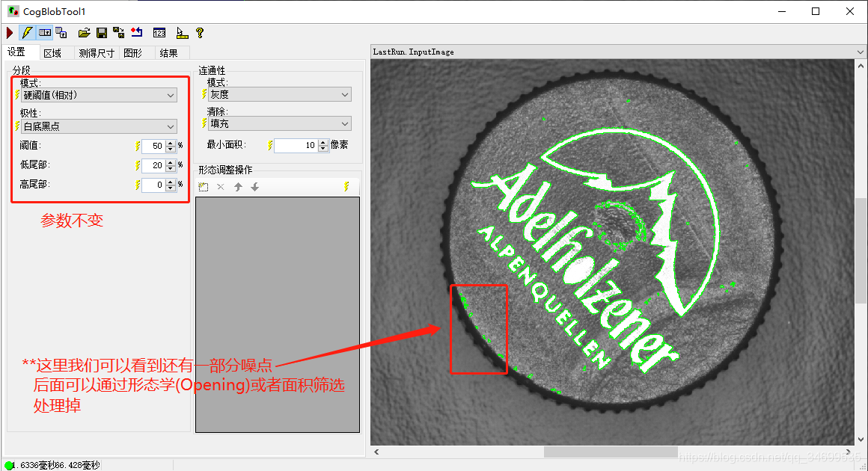Click the image display vertical scrollbar thumb
Screen dimensions: 868x471
(x=861, y=250)
